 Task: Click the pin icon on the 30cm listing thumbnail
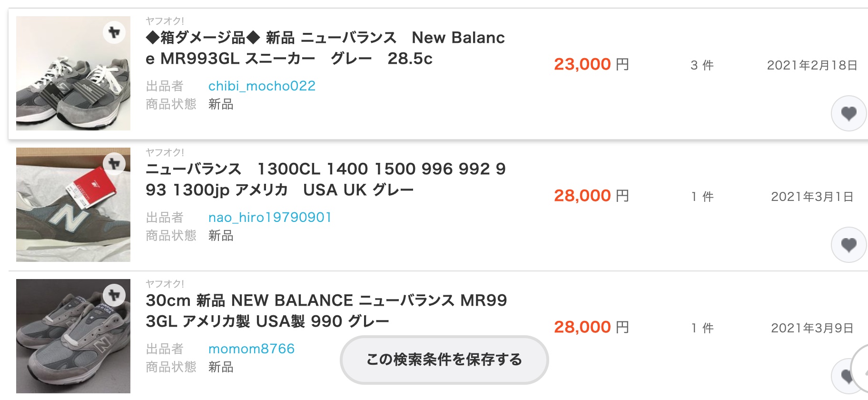[x=114, y=295]
